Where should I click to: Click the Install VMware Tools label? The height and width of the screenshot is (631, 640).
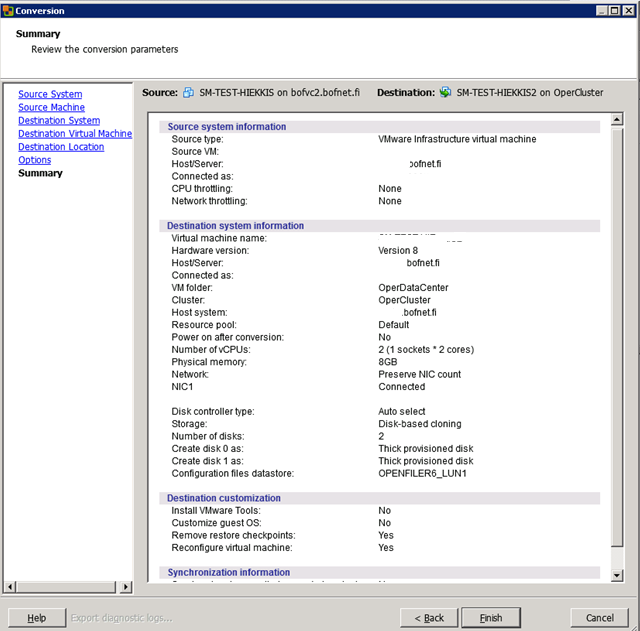click(x=216, y=511)
